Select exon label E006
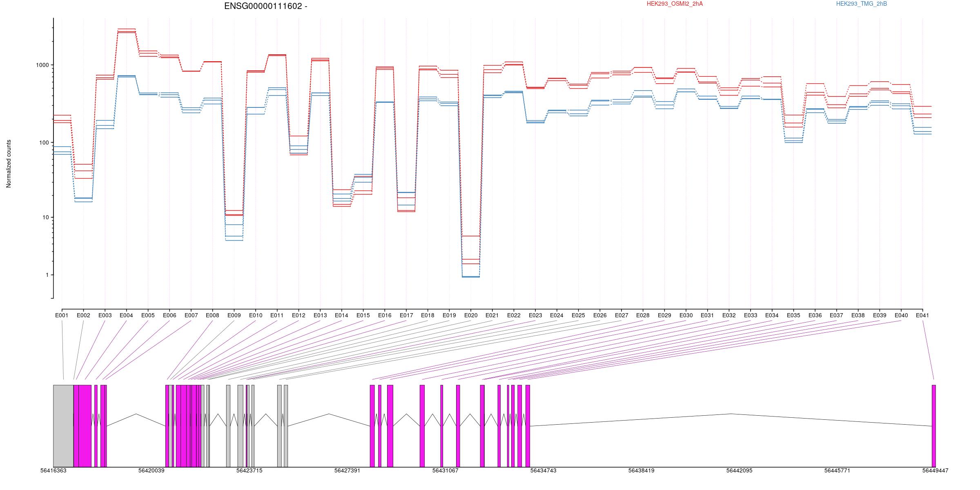Image resolution: width=980 pixels, height=490 pixels. pos(169,315)
